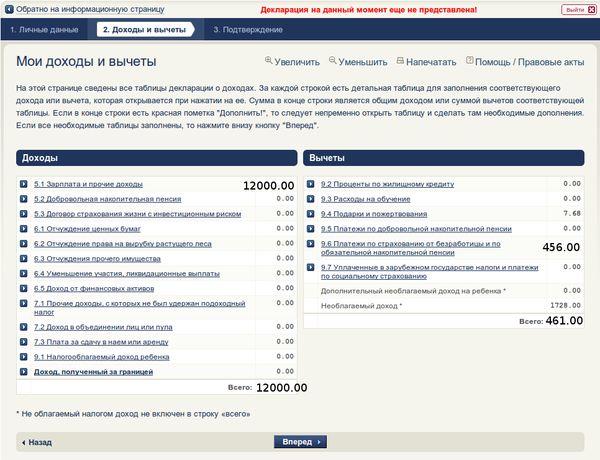Select the 2. Доходы и вычеты tab
This screenshot has width=600, height=460.
coord(145,29)
